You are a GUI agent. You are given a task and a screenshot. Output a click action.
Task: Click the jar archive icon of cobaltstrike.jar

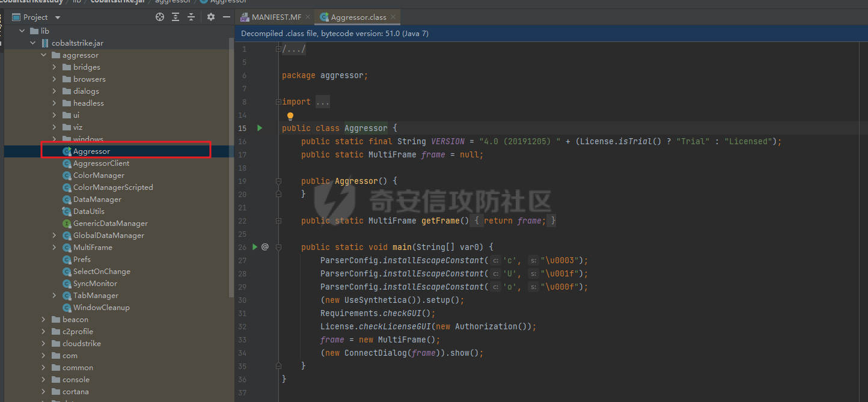(45, 43)
